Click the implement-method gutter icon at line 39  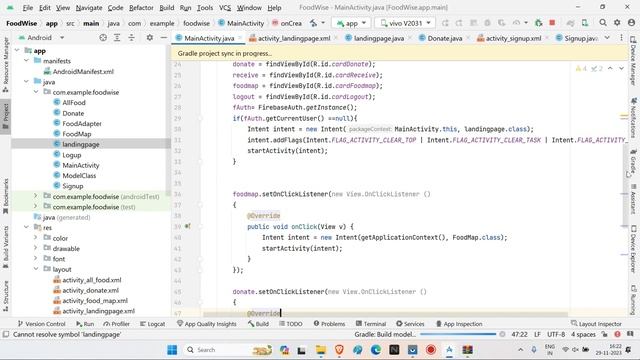tap(187, 226)
